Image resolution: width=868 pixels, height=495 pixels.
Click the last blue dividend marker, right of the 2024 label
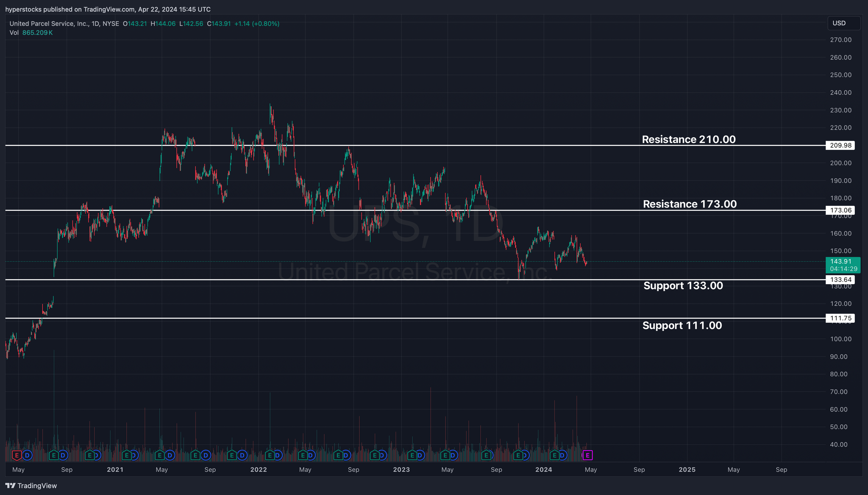coord(562,456)
